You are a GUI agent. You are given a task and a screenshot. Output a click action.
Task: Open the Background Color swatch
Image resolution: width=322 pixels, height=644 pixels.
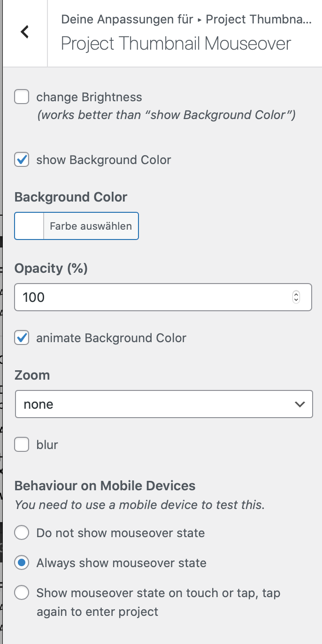coord(30,226)
